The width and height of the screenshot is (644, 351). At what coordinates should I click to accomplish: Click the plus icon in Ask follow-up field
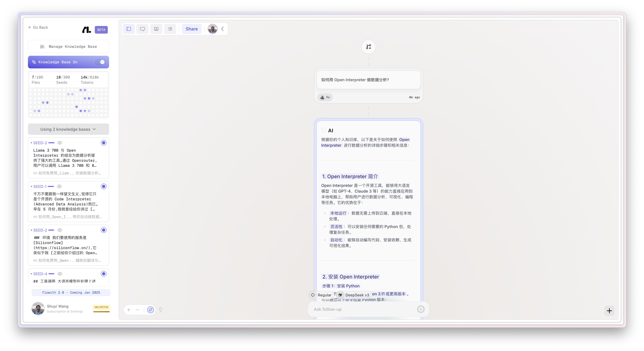(x=421, y=309)
